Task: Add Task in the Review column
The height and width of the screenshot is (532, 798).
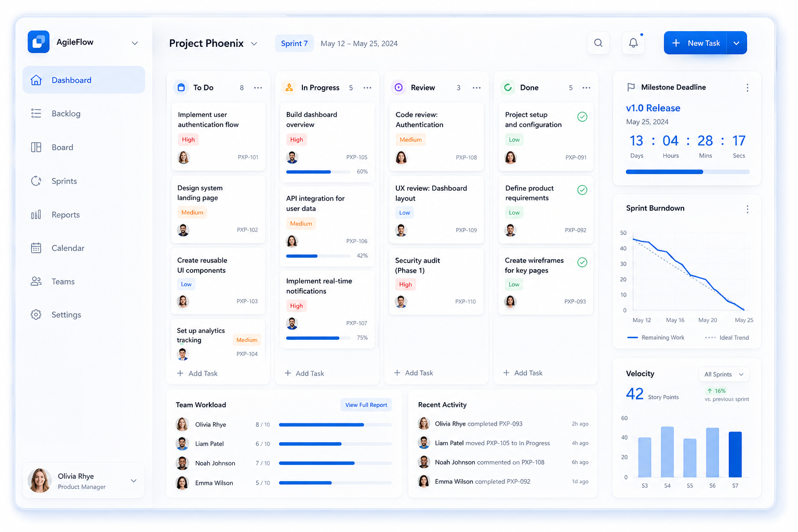Action: (414, 373)
